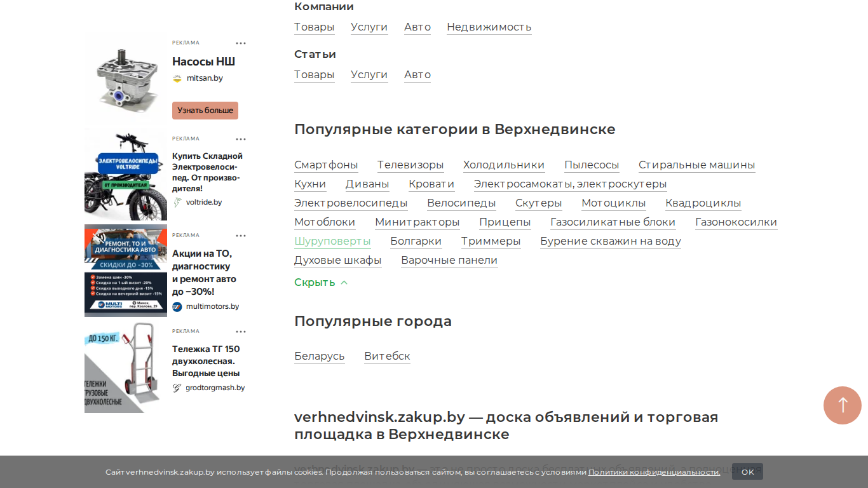Choose the city Беларусь link
868x488 pixels.
click(x=320, y=356)
